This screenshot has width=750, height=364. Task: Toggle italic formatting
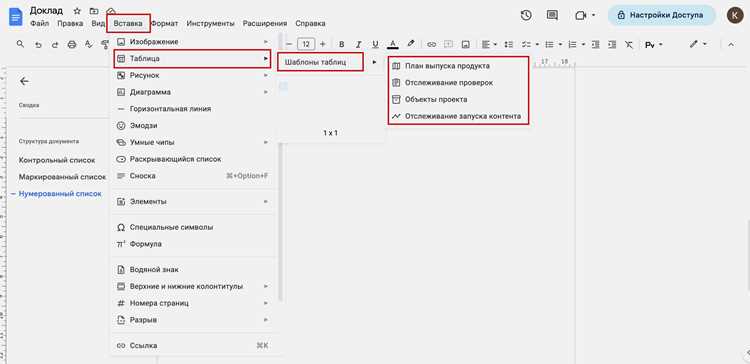[x=359, y=44]
